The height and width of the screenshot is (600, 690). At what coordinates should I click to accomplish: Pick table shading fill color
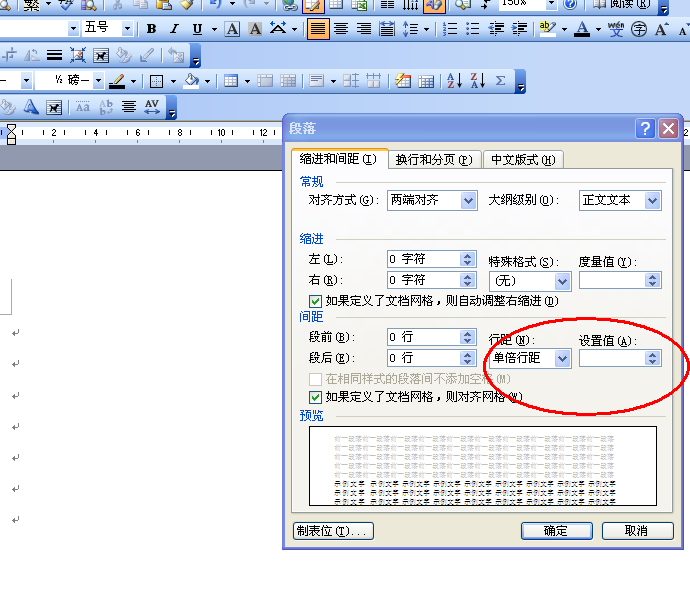tap(191, 81)
